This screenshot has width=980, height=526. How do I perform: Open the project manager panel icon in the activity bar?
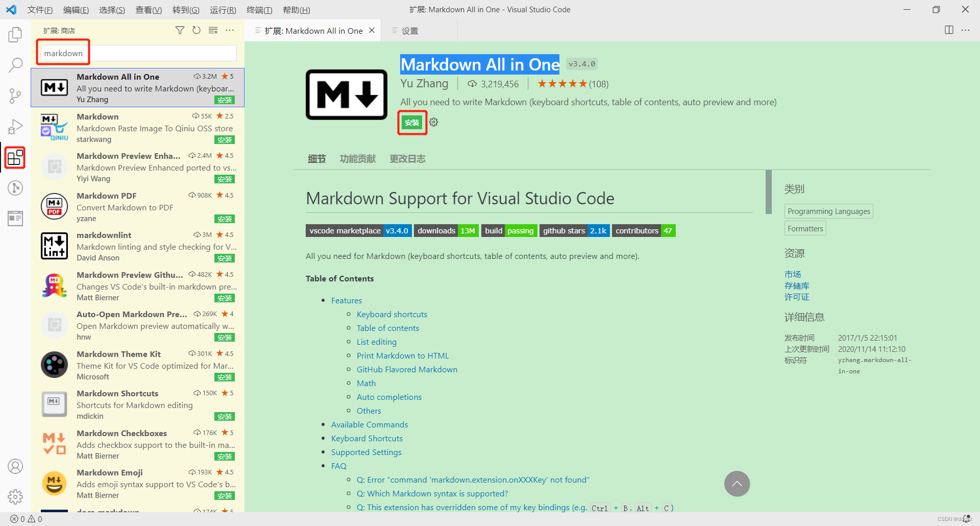pos(15,218)
